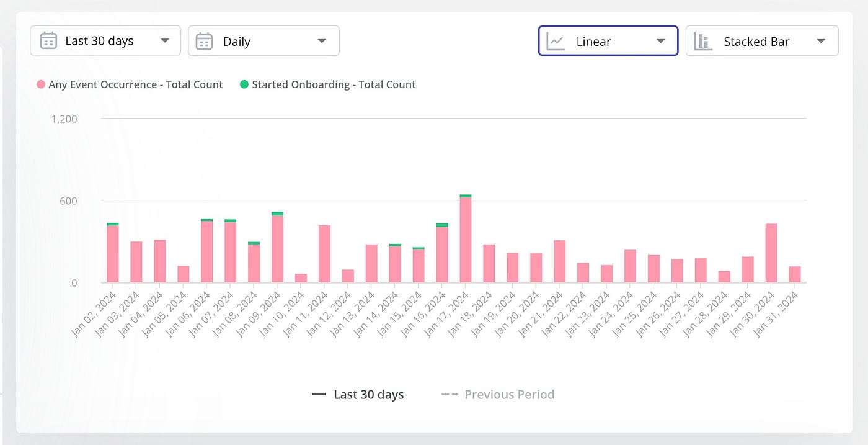Click the calendar icon beside Daily
The image size is (868, 445).
[x=205, y=42]
